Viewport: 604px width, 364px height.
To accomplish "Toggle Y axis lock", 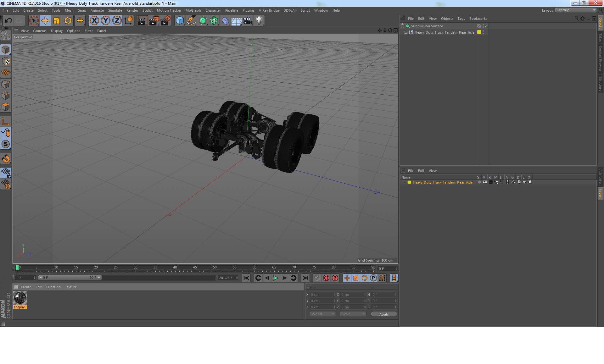I will click(x=106, y=21).
